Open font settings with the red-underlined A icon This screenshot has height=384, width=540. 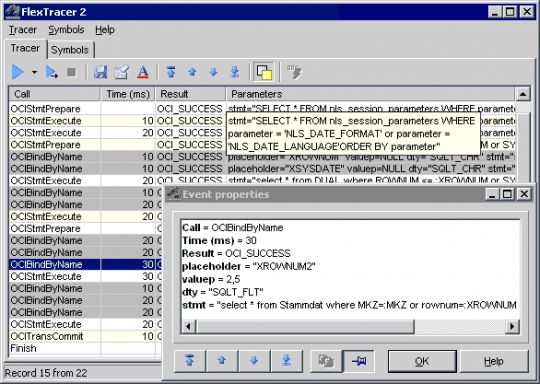143,72
